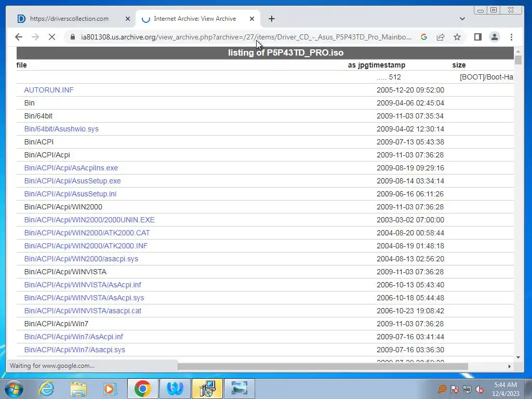Viewport: 532px width, 399px height.
Task: Close the driverscollection.com tab
Action: [128, 19]
